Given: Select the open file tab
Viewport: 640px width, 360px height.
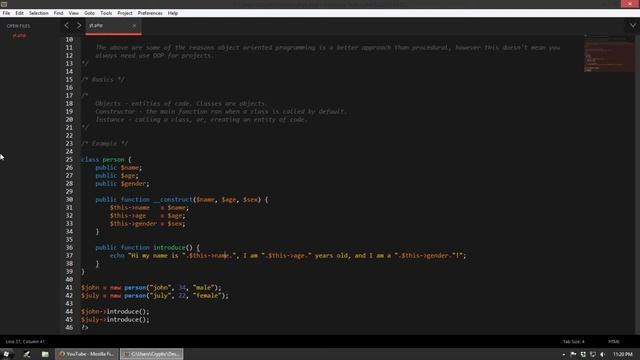Looking at the screenshot, I should coord(113,26).
